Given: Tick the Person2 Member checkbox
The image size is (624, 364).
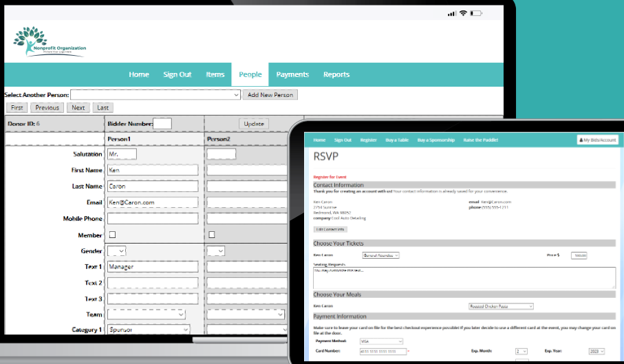Looking at the screenshot, I should 212,235.
